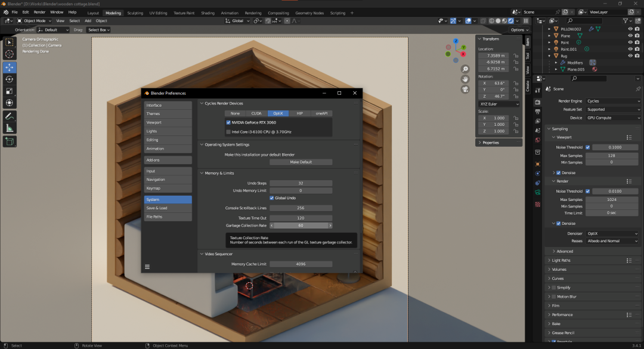Activate the Rotate tool

coord(10,79)
